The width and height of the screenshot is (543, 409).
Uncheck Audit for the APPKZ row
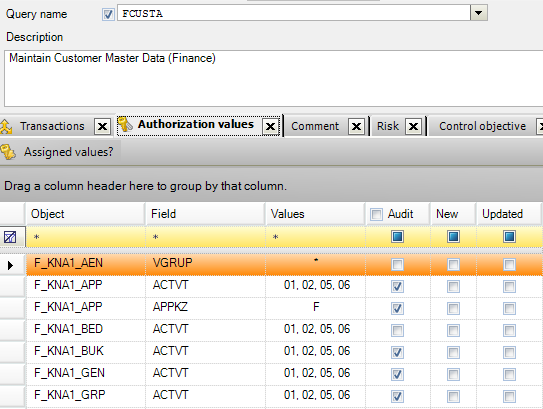pyautogui.click(x=397, y=309)
